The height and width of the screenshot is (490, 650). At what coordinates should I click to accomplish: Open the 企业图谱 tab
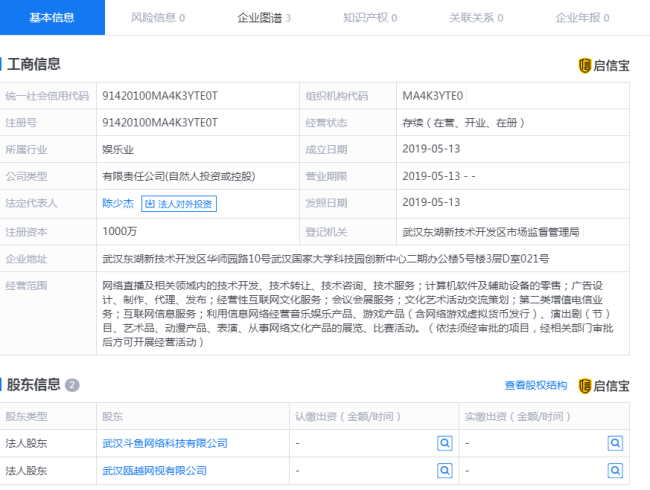(264, 18)
